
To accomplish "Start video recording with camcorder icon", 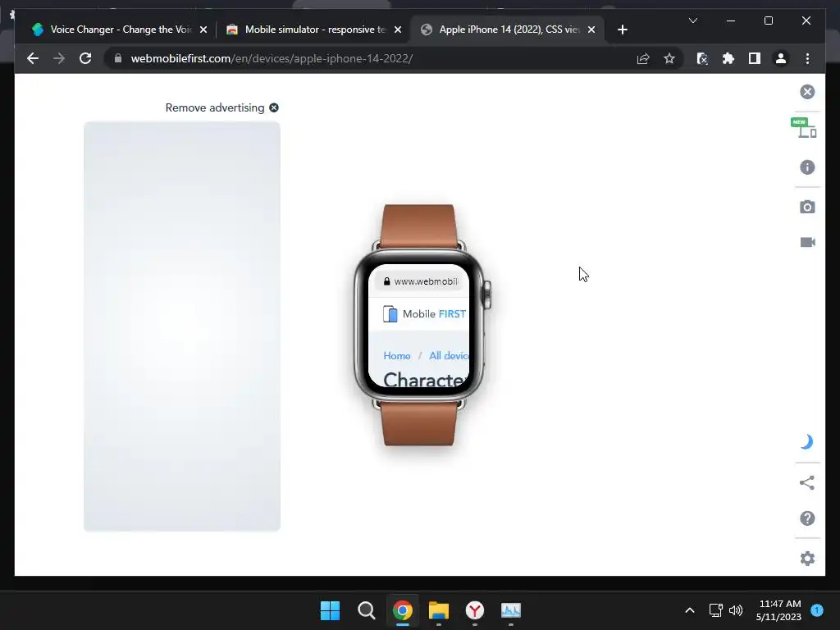I will (807, 242).
